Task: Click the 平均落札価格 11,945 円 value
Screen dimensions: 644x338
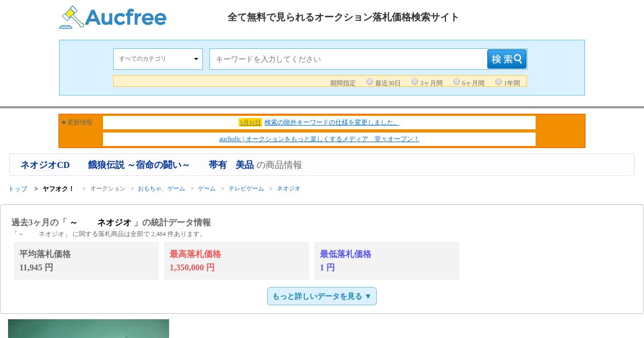Action: click(36, 267)
